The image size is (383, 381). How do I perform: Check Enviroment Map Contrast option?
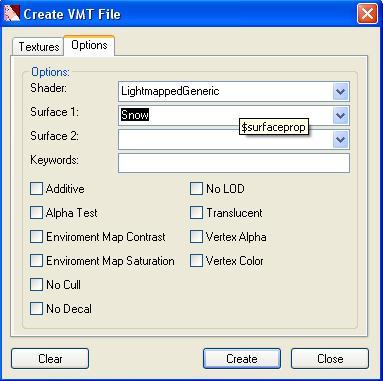click(36, 237)
